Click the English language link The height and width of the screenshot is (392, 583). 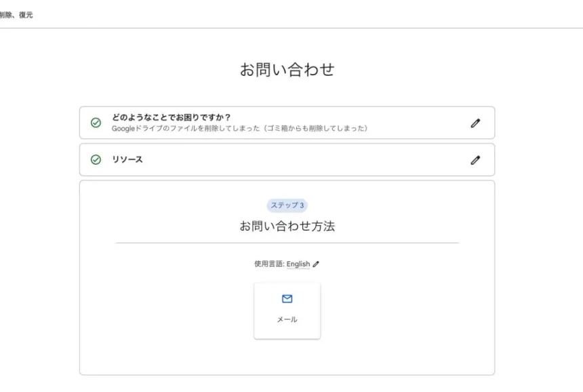point(298,264)
